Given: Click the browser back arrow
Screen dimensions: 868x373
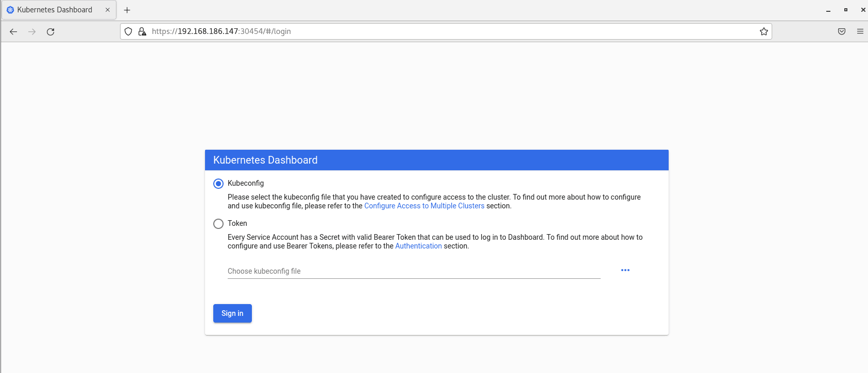Looking at the screenshot, I should coord(13,31).
